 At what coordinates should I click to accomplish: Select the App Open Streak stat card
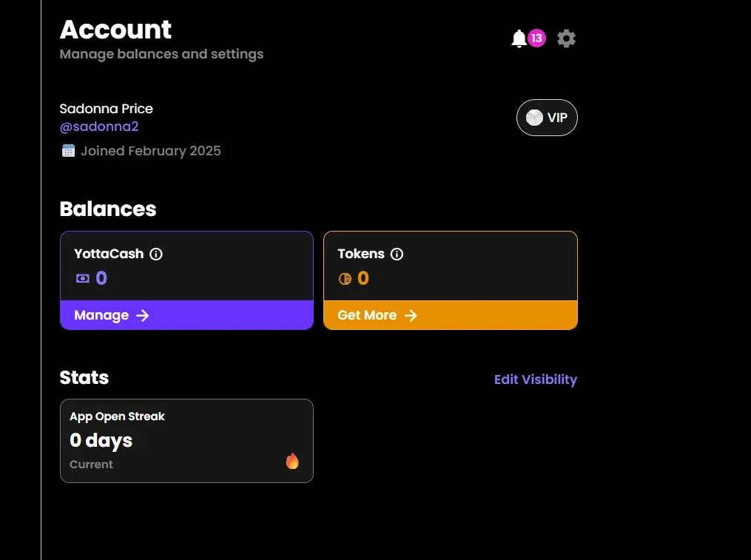186,440
